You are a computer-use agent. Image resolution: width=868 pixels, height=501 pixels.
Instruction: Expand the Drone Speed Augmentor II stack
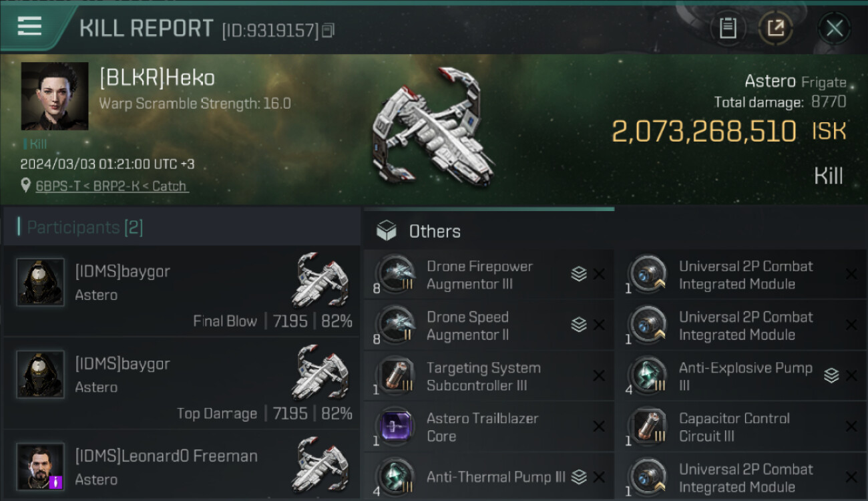point(579,325)
